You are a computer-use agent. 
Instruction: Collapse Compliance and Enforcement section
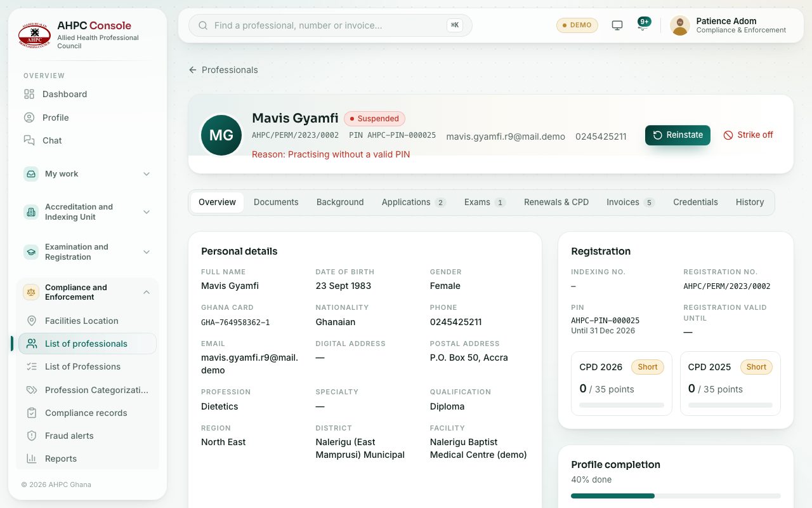point(88,292)
